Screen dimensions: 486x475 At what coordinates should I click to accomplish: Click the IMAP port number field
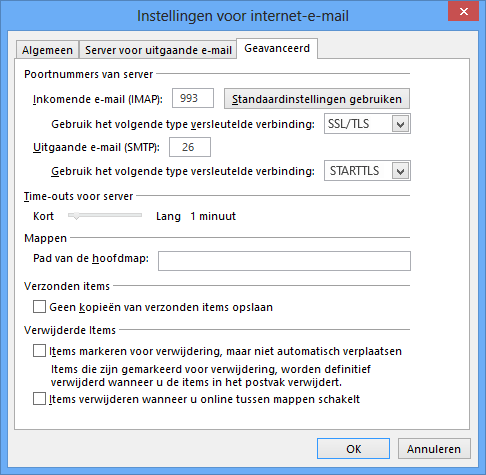click(193, 98)
